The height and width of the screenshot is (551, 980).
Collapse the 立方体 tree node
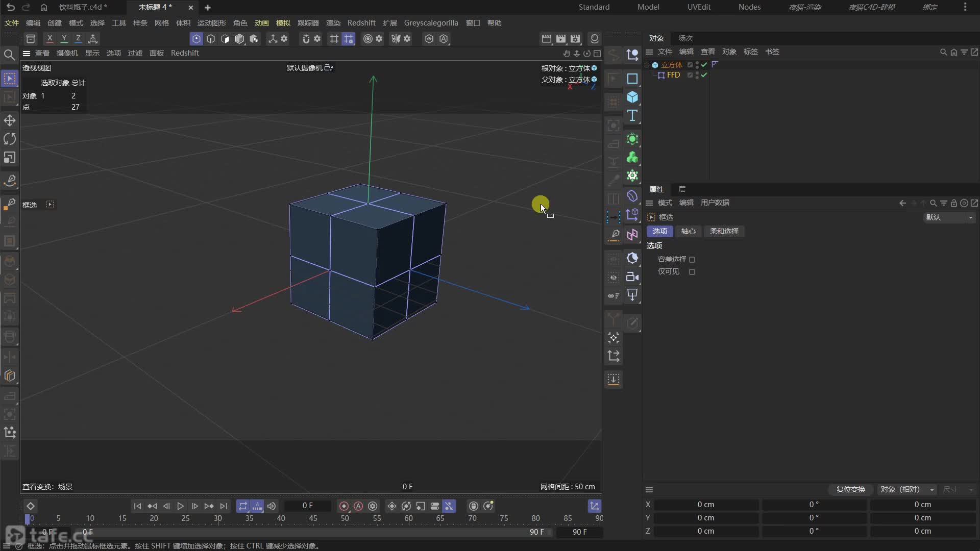click(x=647, y=65)
